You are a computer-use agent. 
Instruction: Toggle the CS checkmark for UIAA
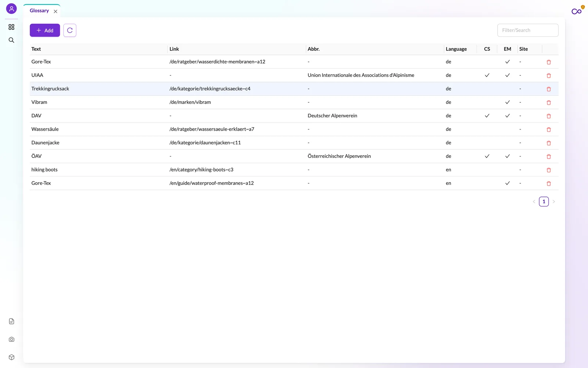487,75
